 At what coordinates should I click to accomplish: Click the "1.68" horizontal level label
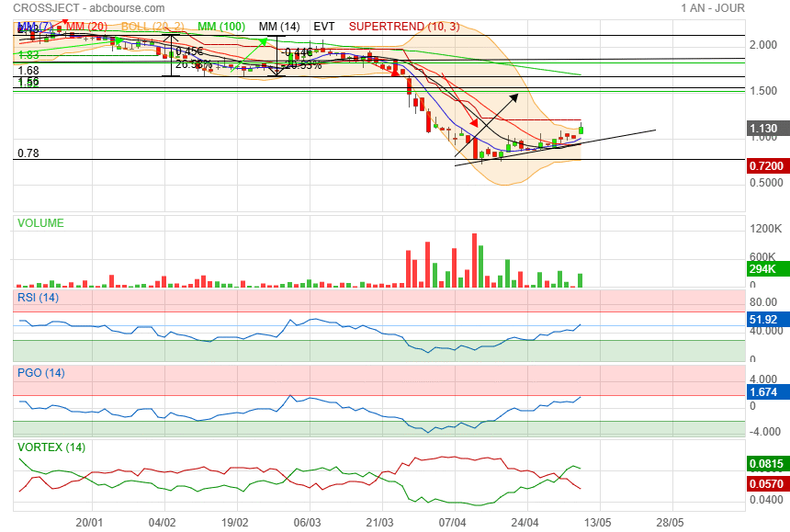[x=28, y=71]
